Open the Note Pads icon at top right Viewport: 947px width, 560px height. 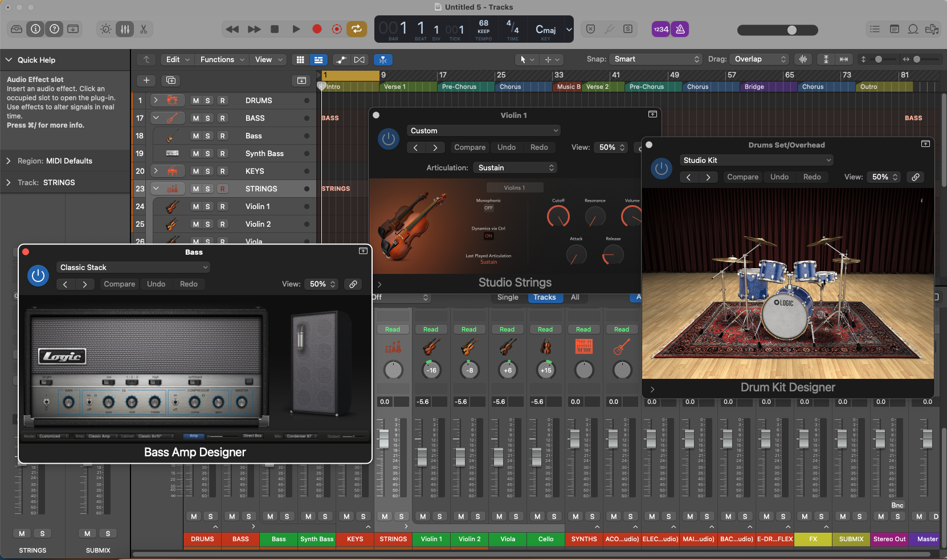pyautogui.click(x=895, y=29)
